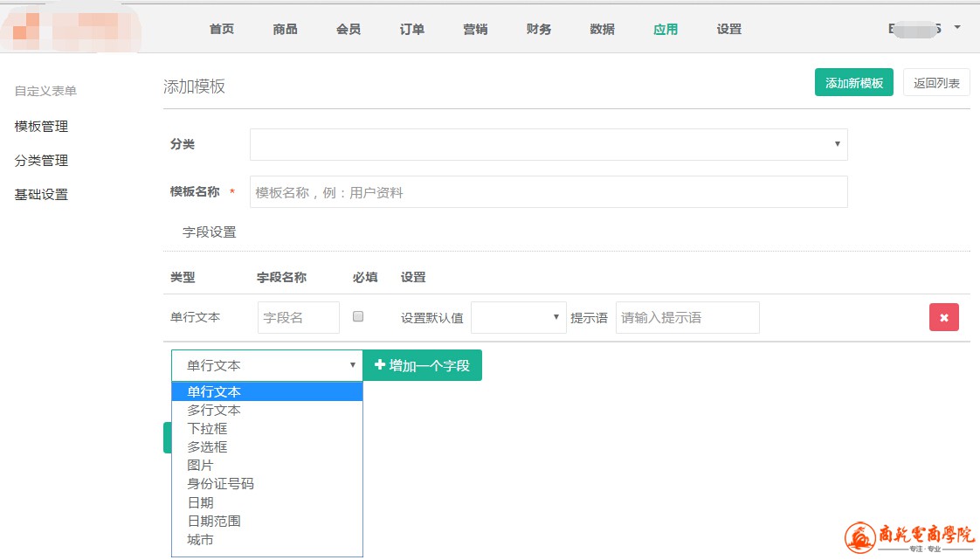The image size is (980, 560).
Task: Open the 营销 nav item
Action: tap(475, 29)
